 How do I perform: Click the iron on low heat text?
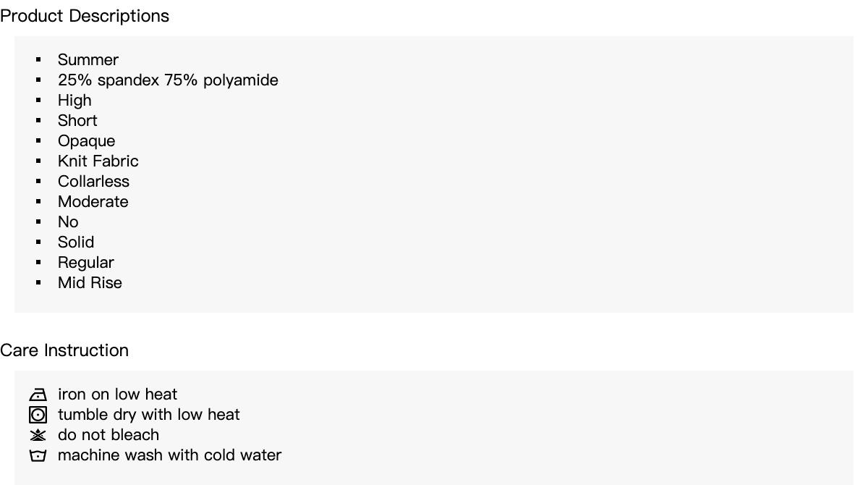click(117, 395)
